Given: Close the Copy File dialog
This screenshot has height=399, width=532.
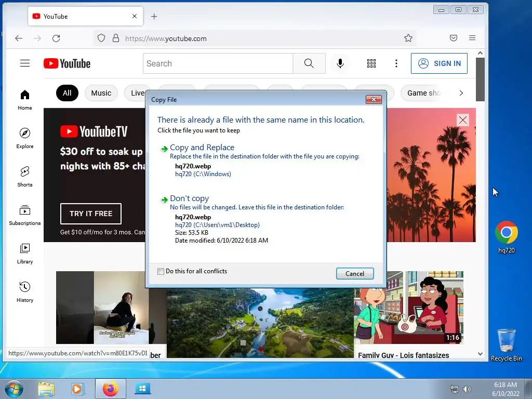Looking at the screenshot, I should point(374,99).
